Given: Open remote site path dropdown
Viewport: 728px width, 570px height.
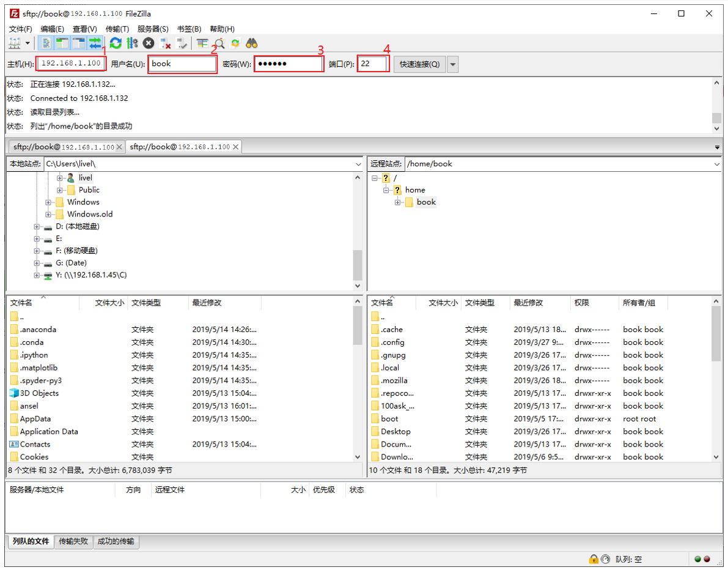Looking at the screenshot, I should (x=717, y=164).
